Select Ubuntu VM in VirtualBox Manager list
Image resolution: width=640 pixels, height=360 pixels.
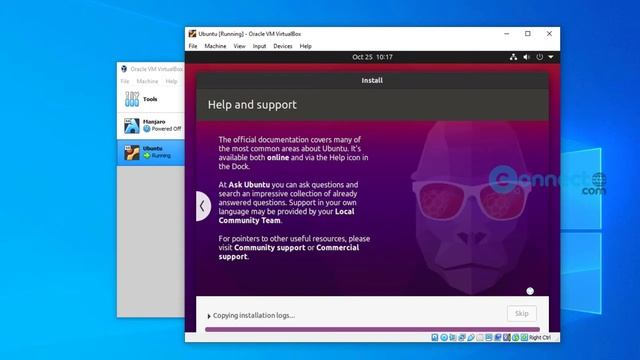point(151,152)
